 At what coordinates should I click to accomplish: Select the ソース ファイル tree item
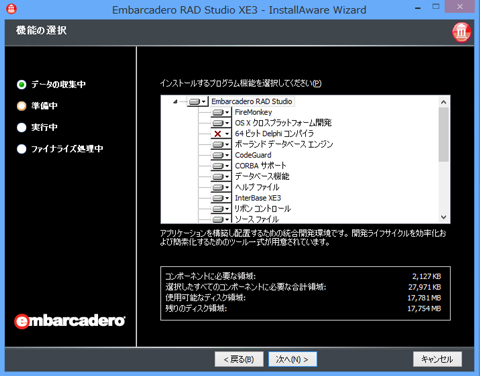tap(257, 219)
